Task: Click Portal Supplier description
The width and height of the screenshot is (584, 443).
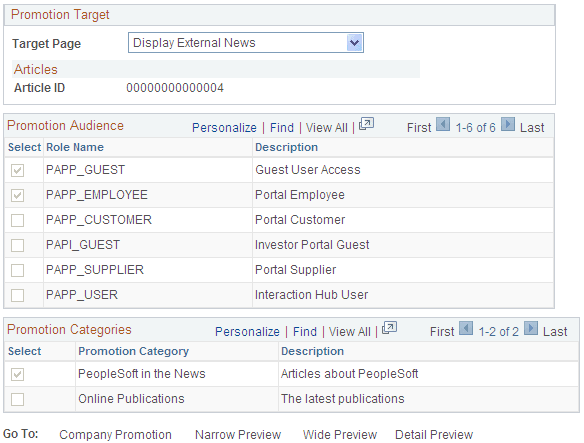Action: point(295,270)
